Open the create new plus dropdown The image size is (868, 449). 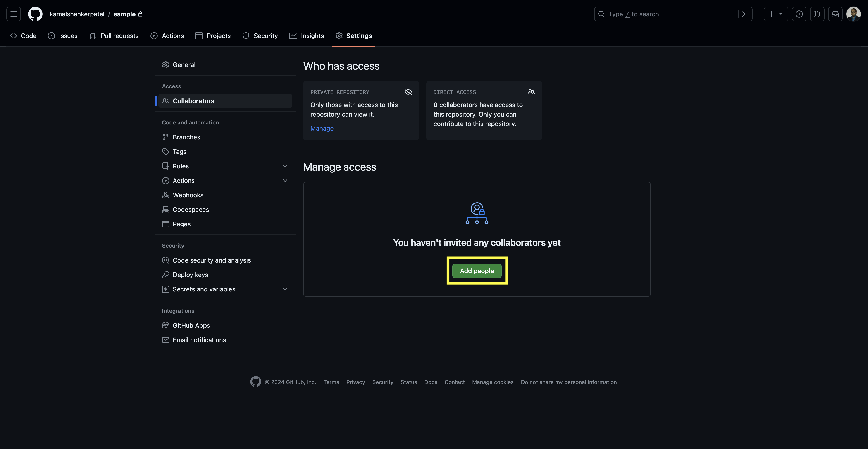[x=776, y=14]
